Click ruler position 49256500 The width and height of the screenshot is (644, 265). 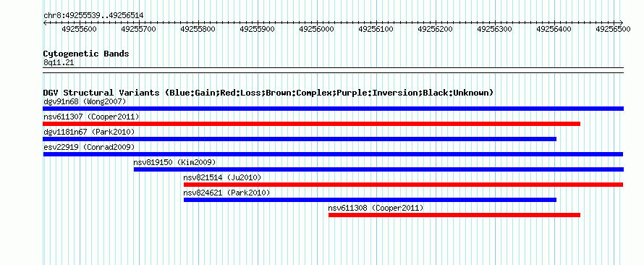[x=613, y=29]
